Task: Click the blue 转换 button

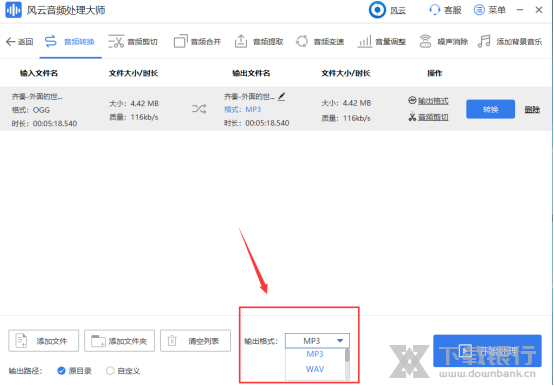Action: click(490, 109)
